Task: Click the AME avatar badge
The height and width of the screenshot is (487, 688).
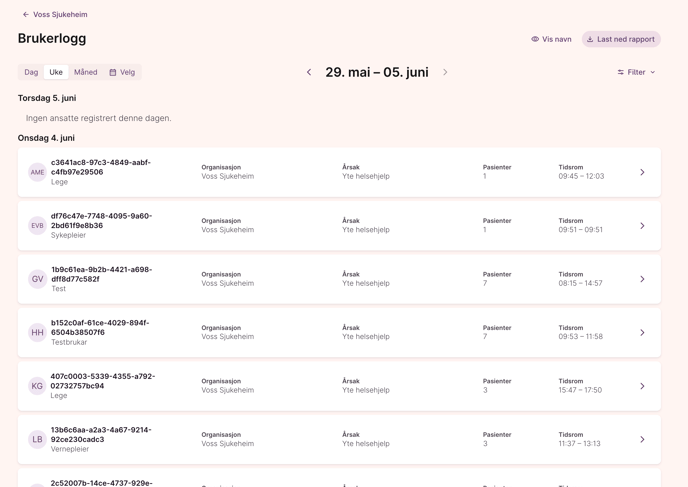Action: tap(37, 172)
